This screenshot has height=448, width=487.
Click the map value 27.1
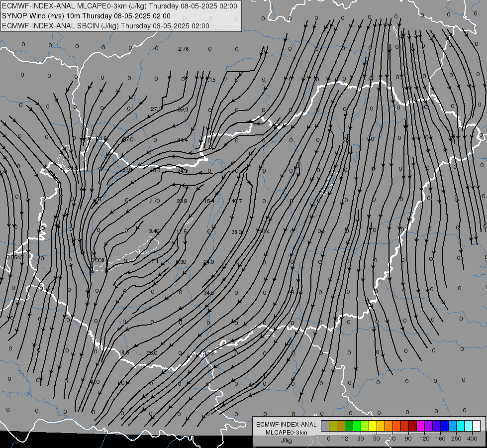click(x=156, y=109)
